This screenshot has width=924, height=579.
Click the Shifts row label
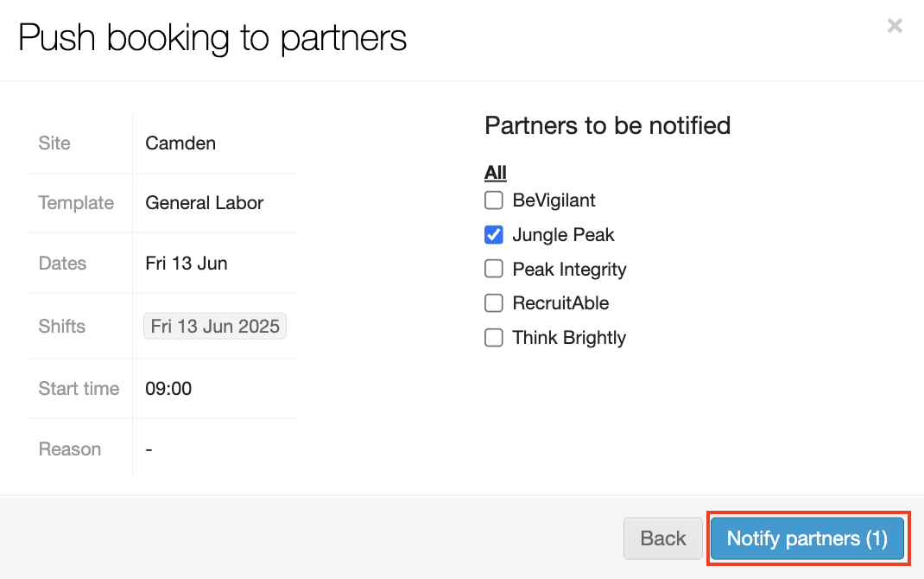tap(62, 327)
